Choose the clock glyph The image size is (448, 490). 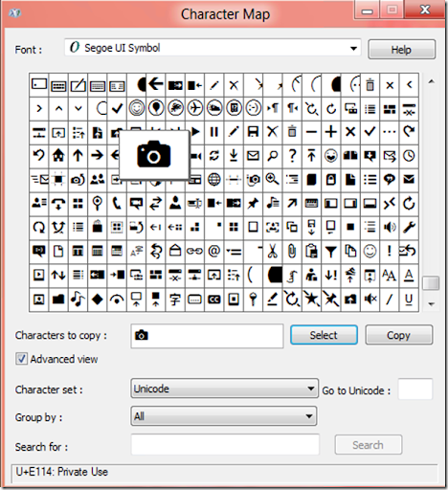coord(409,156)
